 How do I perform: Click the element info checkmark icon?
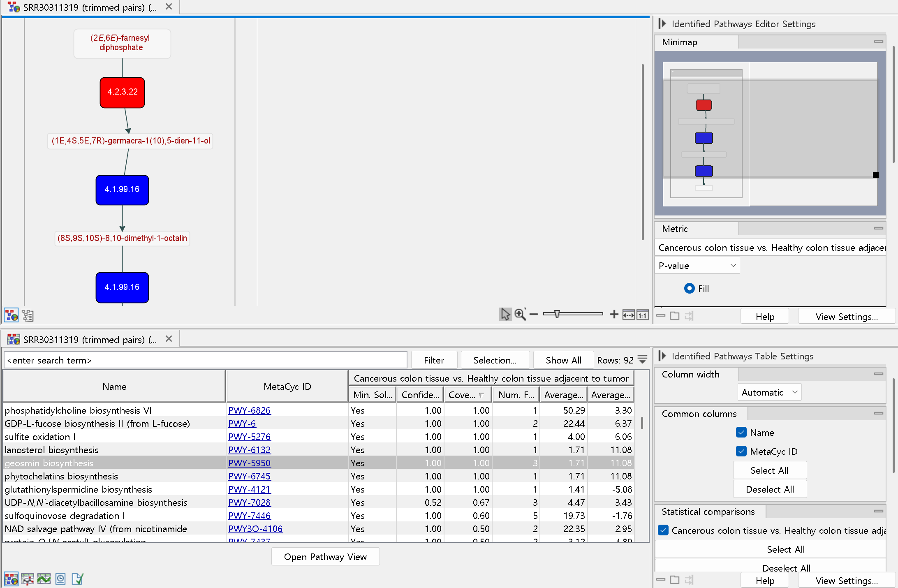77,579
